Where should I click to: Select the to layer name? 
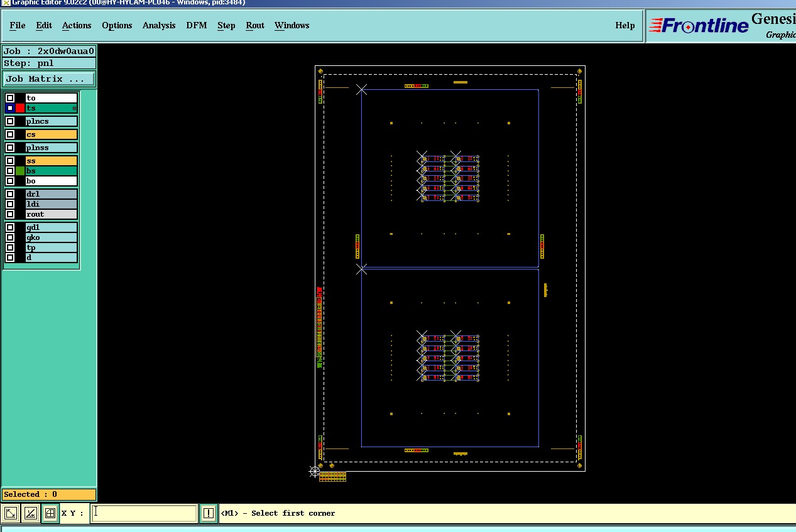(x=51, y=98)
